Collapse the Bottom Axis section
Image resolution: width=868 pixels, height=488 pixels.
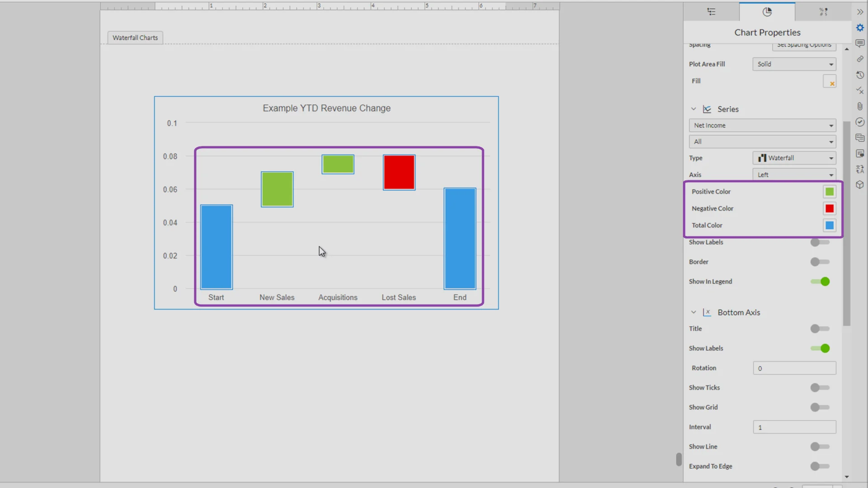coord(694,312)
